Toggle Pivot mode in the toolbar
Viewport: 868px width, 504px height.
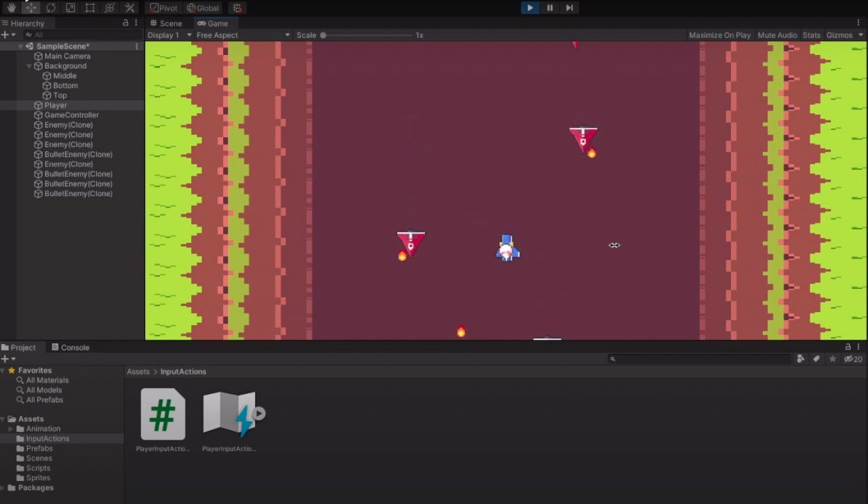(163, 7)
